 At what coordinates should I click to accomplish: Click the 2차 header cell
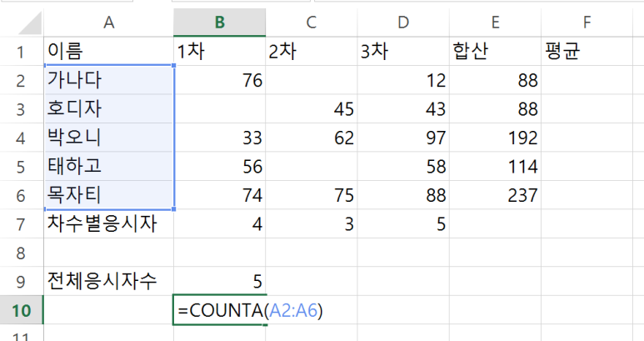[312, 52]
